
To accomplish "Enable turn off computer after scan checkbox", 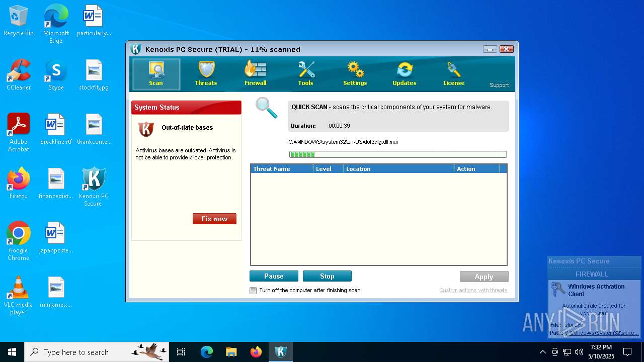I will (253, 291).
